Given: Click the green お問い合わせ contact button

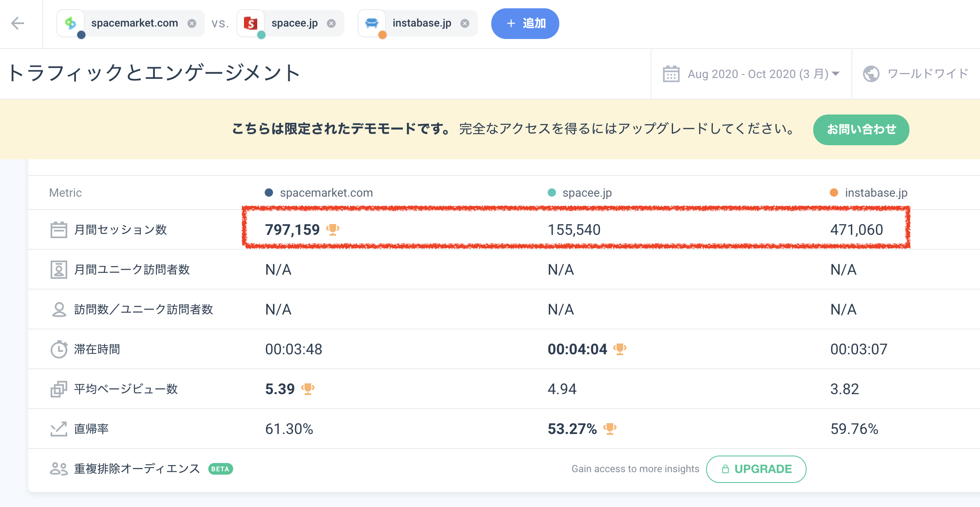Looking at the screenshot, I should [x=861, y=129].
